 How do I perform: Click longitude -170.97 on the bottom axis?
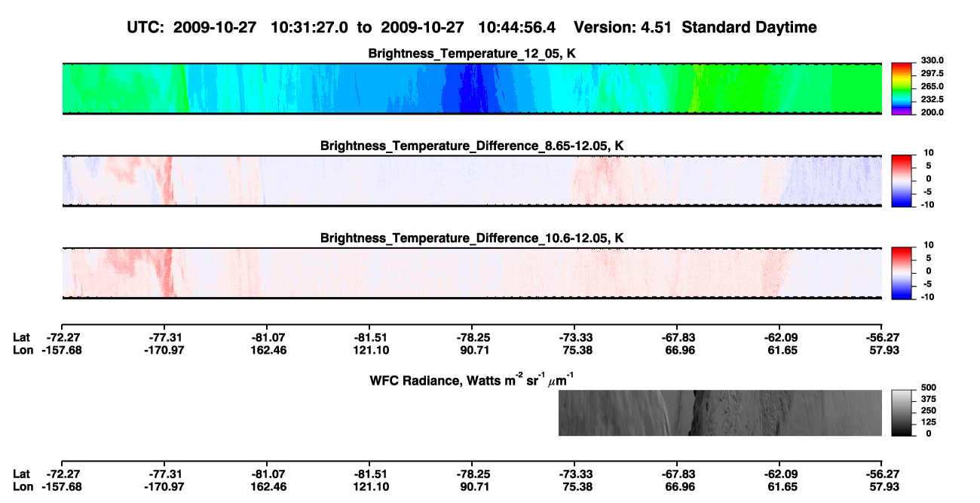(x=164, y=486)
